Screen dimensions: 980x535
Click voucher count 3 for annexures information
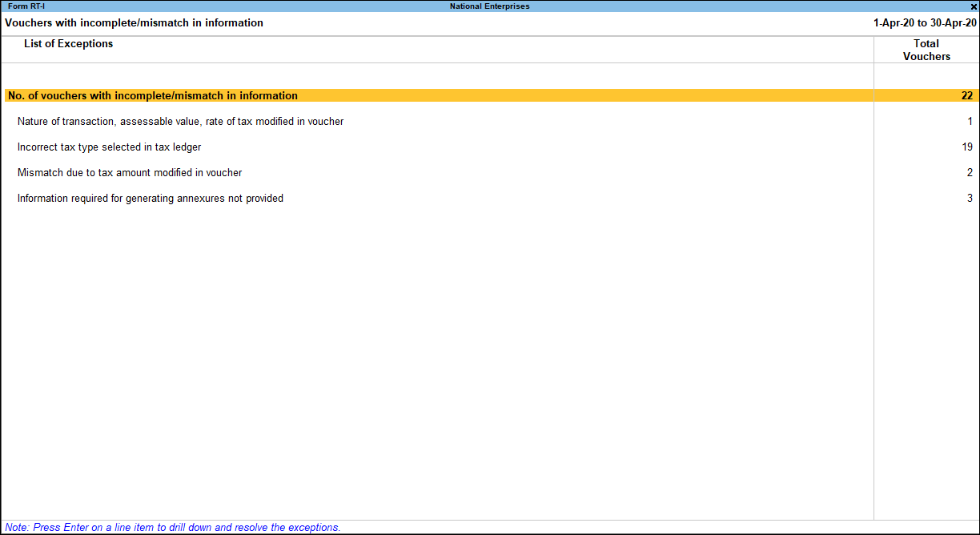[970, 199]
